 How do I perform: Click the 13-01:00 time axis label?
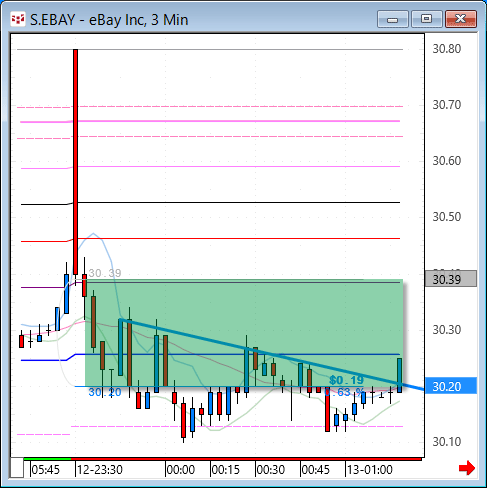point(370,470)
